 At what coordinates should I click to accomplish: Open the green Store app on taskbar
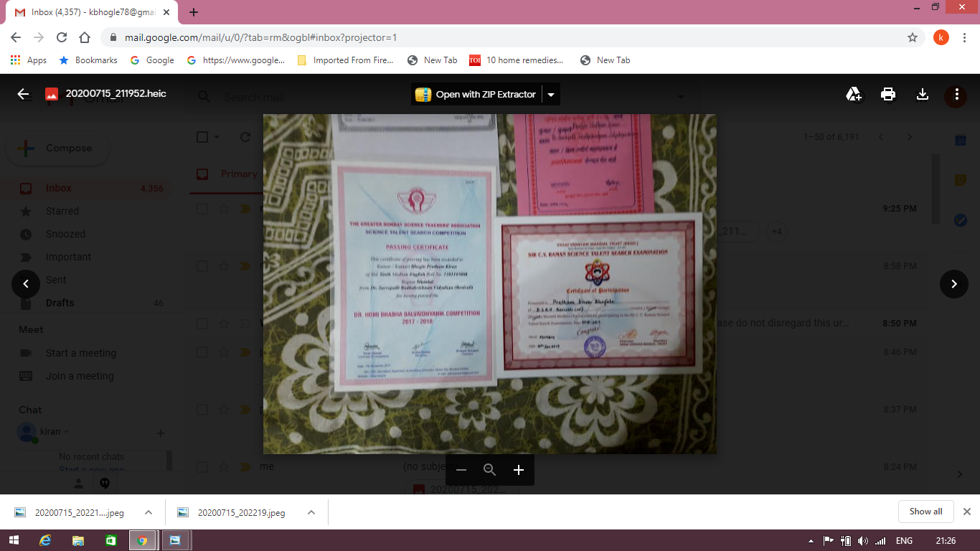tap(110, 540)
